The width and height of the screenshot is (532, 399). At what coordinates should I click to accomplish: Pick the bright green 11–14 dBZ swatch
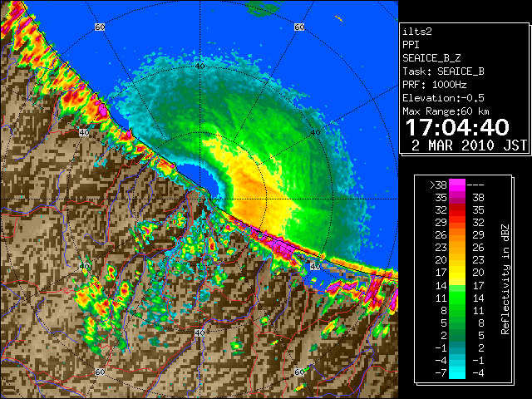pos(457,298)
